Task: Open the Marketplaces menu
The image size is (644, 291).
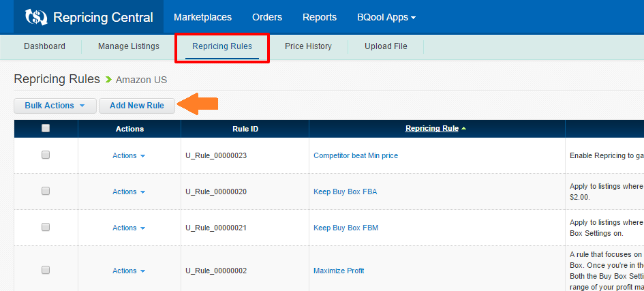Action: [x=202, y=17]
